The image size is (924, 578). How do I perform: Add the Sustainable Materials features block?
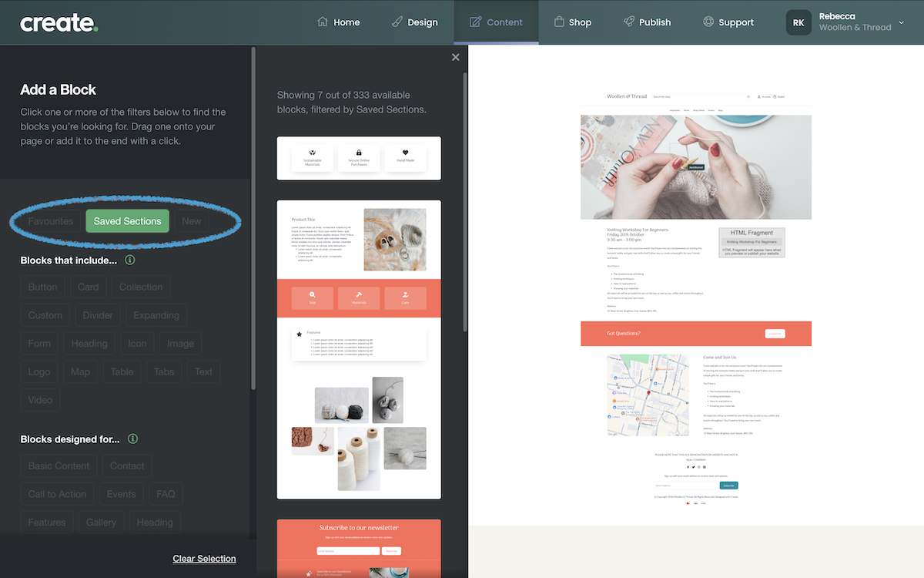coord(359,158)
